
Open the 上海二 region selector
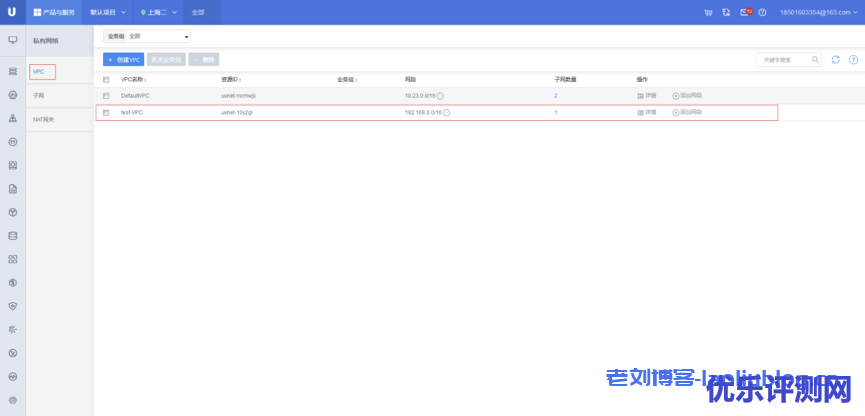158,12
